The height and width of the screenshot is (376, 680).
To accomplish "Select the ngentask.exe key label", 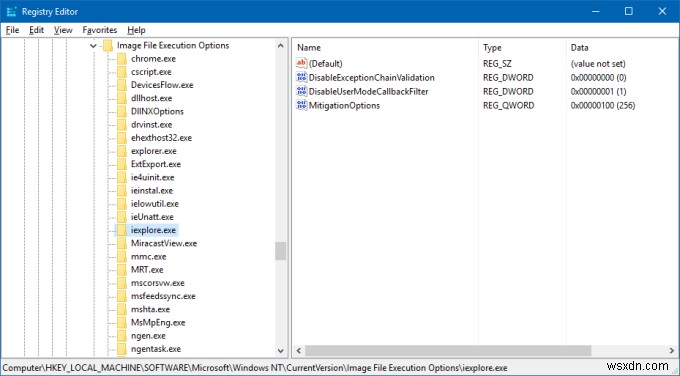I will pyautogui.click(x=156, y=349).
